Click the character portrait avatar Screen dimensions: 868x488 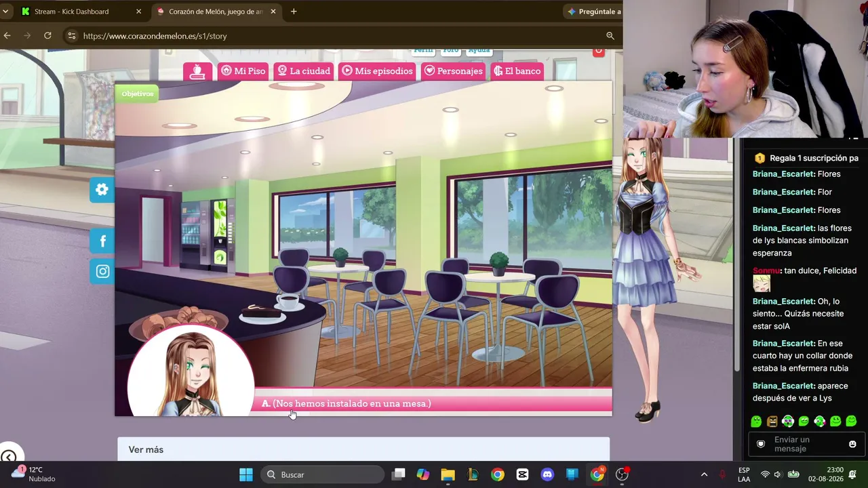click(191, 371)
